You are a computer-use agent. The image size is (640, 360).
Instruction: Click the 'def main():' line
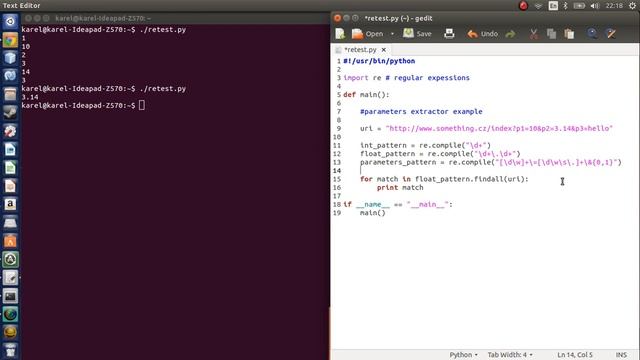(367, 95)
